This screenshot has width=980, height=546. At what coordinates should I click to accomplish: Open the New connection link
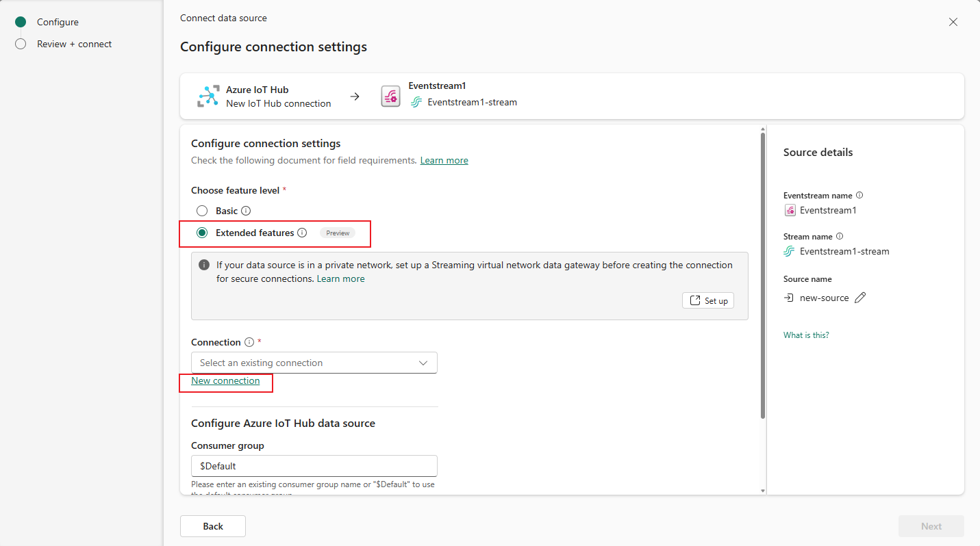pyautogui.click(x=225, y=380)
